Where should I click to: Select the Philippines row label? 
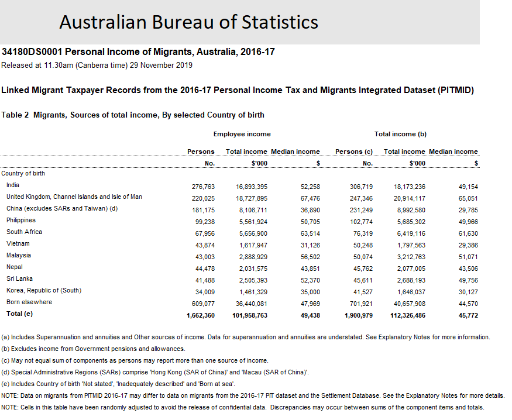point(21,220)
